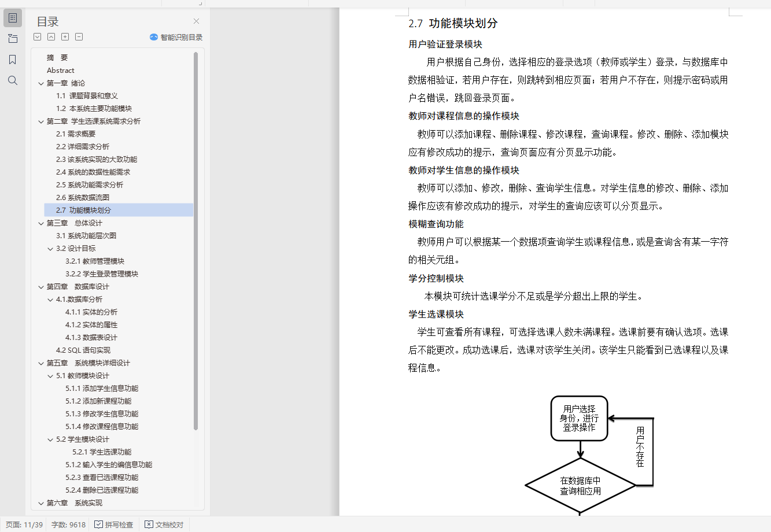Collapse the 第四章 数据库设计 chevron
Viewport: 771px width, 532px height.
click(x=41, y=287)
